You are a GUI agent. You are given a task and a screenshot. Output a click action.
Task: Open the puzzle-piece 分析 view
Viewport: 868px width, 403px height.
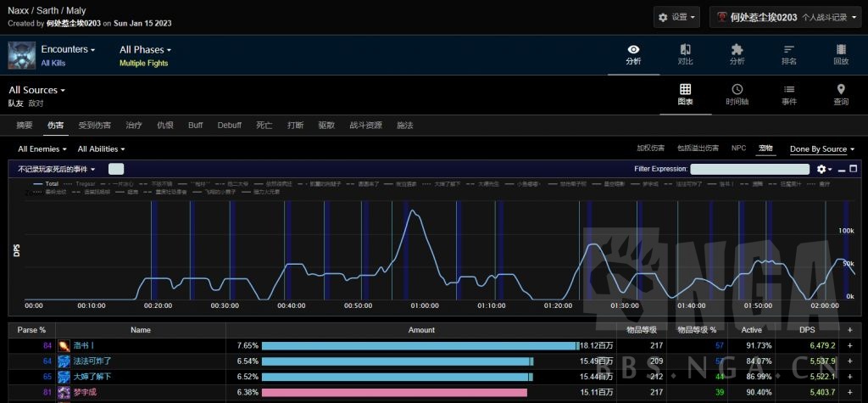[x=737, y=54]
